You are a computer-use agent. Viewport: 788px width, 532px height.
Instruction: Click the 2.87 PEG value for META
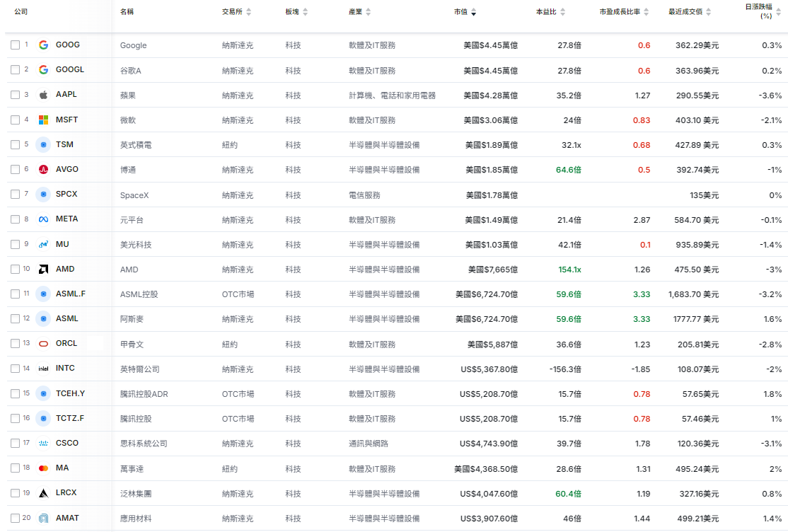[642, 220]
